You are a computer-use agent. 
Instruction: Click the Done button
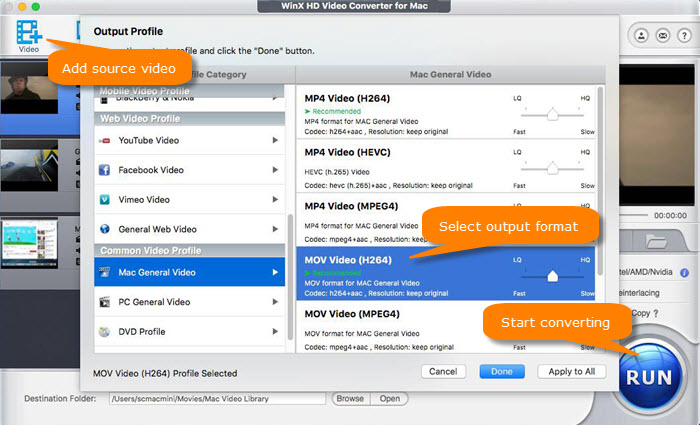point(502,371)
